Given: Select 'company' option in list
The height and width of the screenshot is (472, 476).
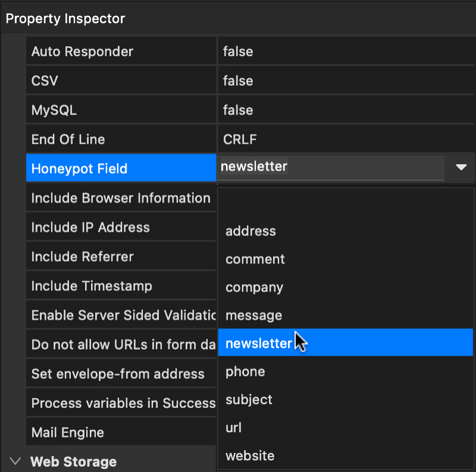Looking at the screenshot, I should [254, 287].
